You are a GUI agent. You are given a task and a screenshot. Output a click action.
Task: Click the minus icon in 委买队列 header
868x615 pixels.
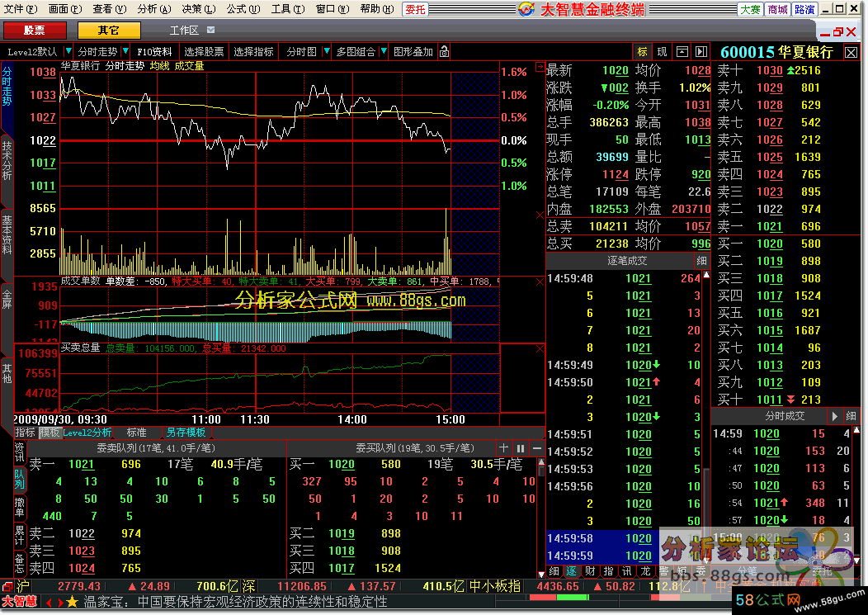click(x=536, y=447)
